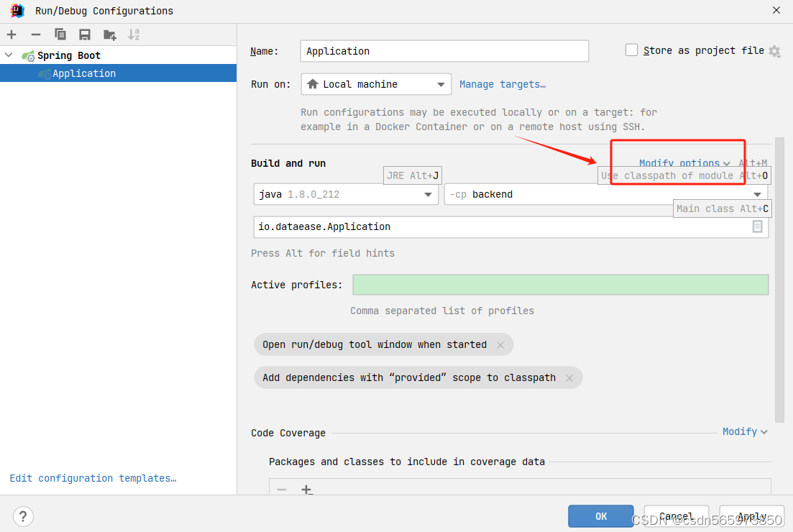
Task: Open the Manage targets link
Action: [x=502, y=84]
